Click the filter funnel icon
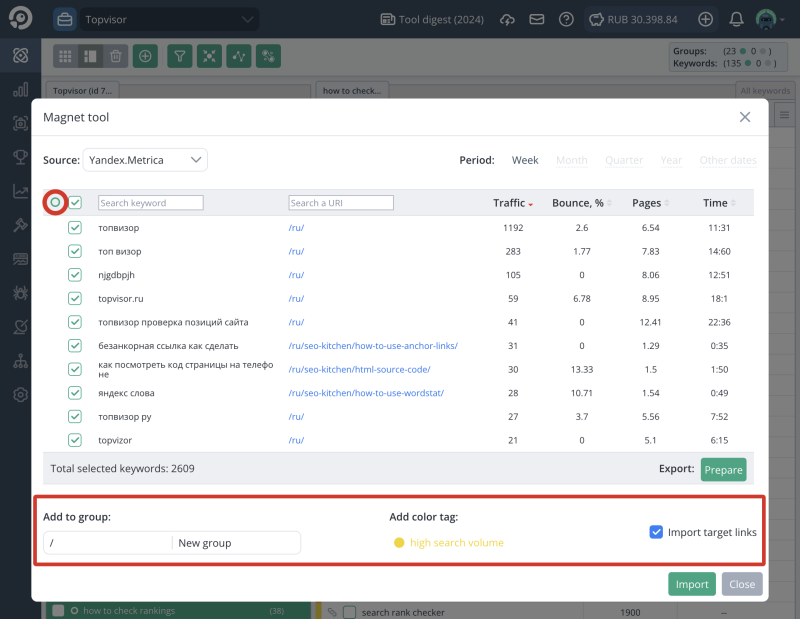The image size is (800, 619). [179, 56]
